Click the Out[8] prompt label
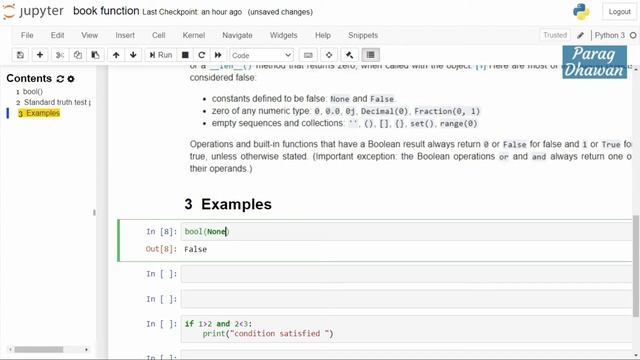Screen dimensions: 640x360 point(161,249)
